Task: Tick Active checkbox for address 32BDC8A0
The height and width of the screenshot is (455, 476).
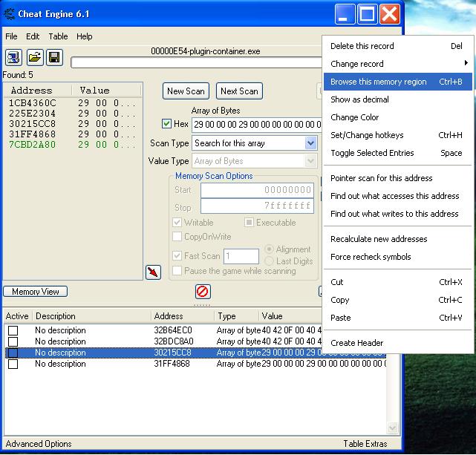Action: click(13, 341)
